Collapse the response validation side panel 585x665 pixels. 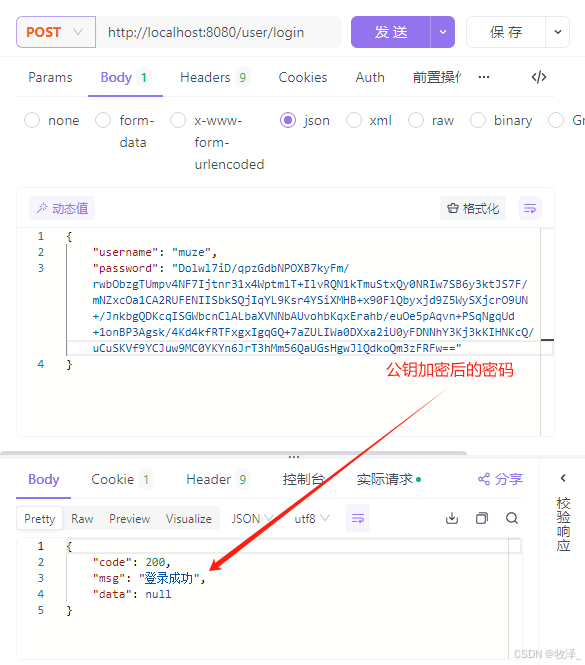click(563, 478)
